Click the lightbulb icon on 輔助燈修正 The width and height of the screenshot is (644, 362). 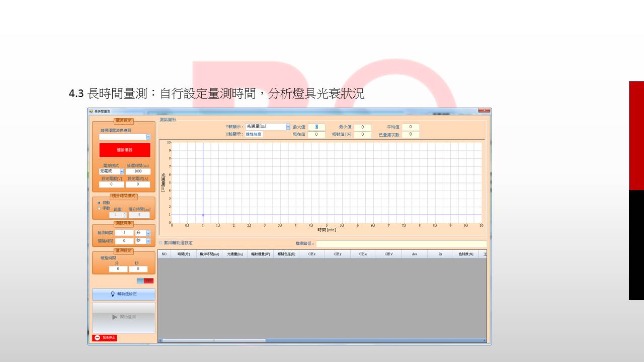click(x=113, y=294)
